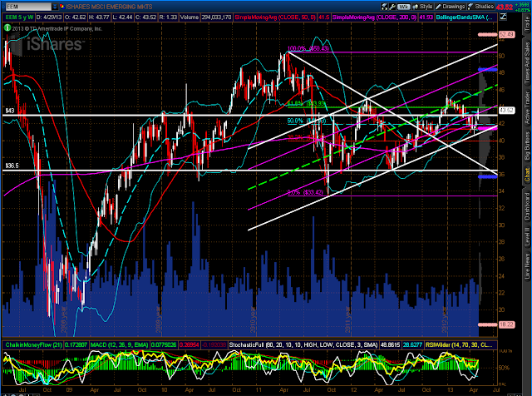
Task: Click the colored link icon beside ISHARES title
Action: [62, 7]
